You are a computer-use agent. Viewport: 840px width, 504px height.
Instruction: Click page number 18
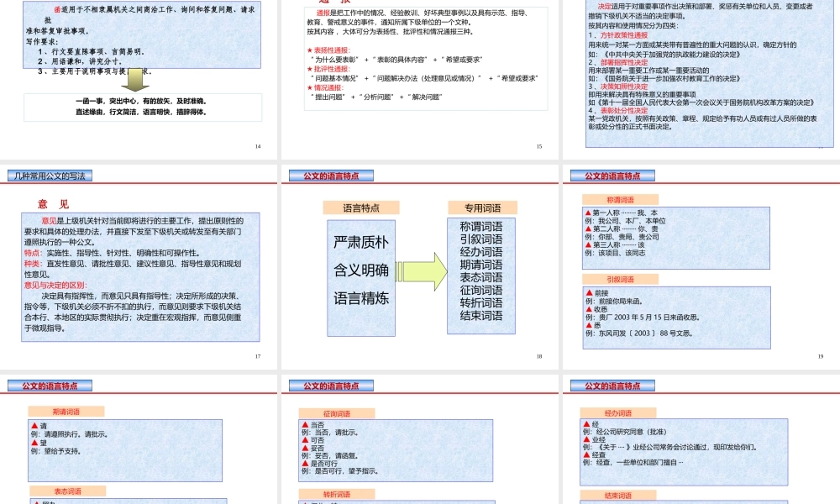pos(539,356)
